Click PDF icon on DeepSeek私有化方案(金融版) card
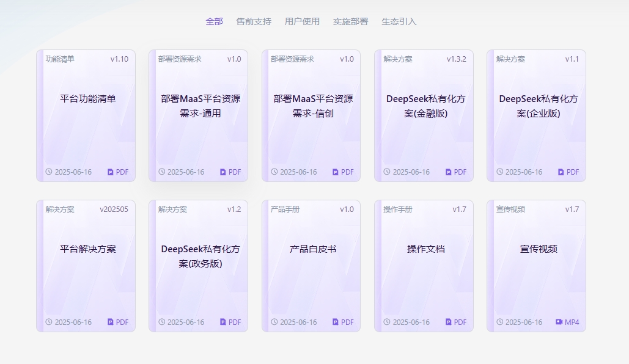Screen dimensions: 629x364 click(x=449, y=172)
